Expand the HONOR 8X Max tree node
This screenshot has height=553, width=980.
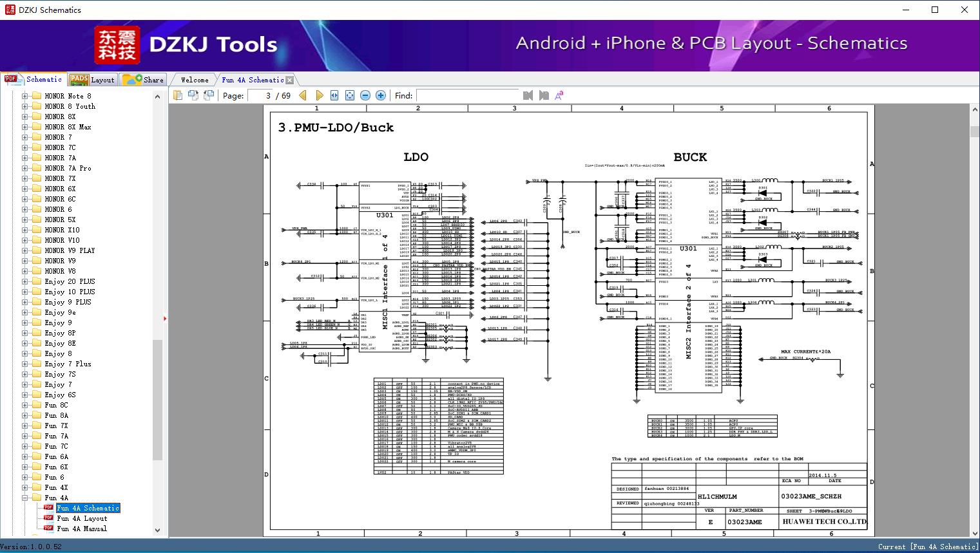(25, 127)
